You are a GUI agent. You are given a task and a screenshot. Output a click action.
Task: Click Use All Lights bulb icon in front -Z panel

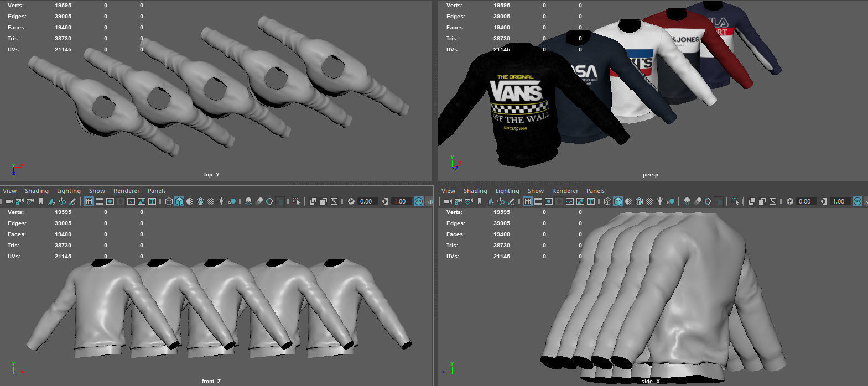(221, 201)
